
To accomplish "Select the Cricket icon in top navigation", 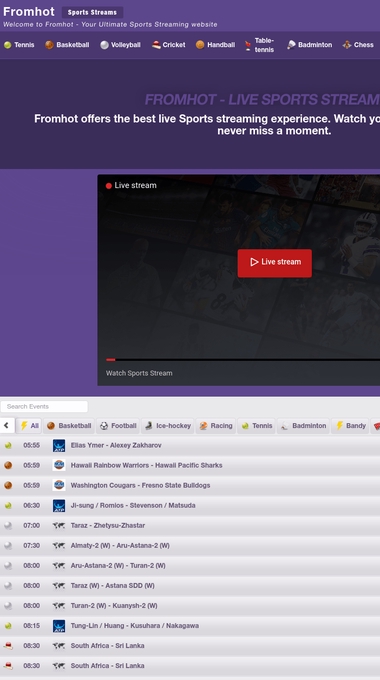I will point(156,45).
